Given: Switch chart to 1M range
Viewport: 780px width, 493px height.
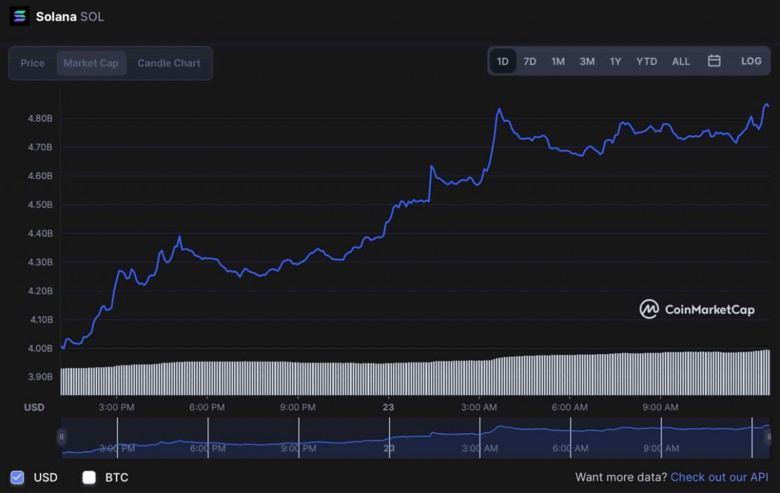Looking at the screenshot, I should click(558, 61).
